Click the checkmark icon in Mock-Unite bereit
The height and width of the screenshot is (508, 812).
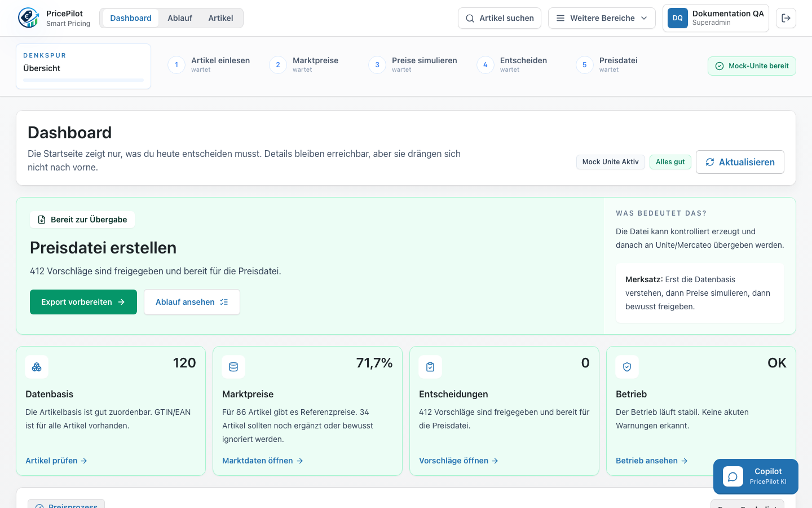coord(720,66)
